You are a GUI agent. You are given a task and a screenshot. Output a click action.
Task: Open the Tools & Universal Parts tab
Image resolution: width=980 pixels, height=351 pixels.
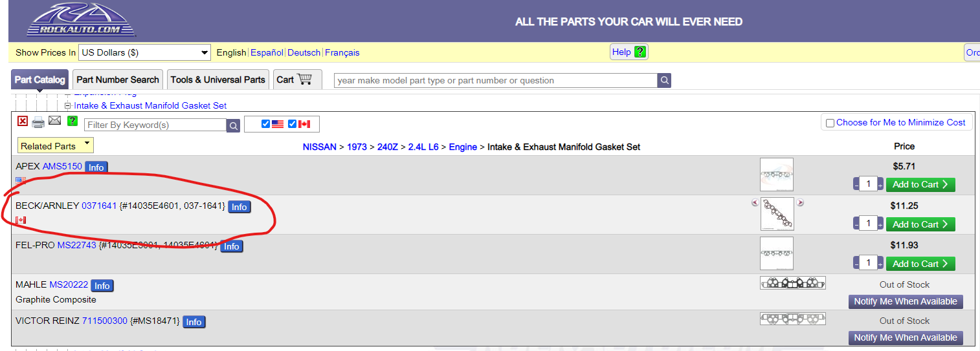pos(218,80)
